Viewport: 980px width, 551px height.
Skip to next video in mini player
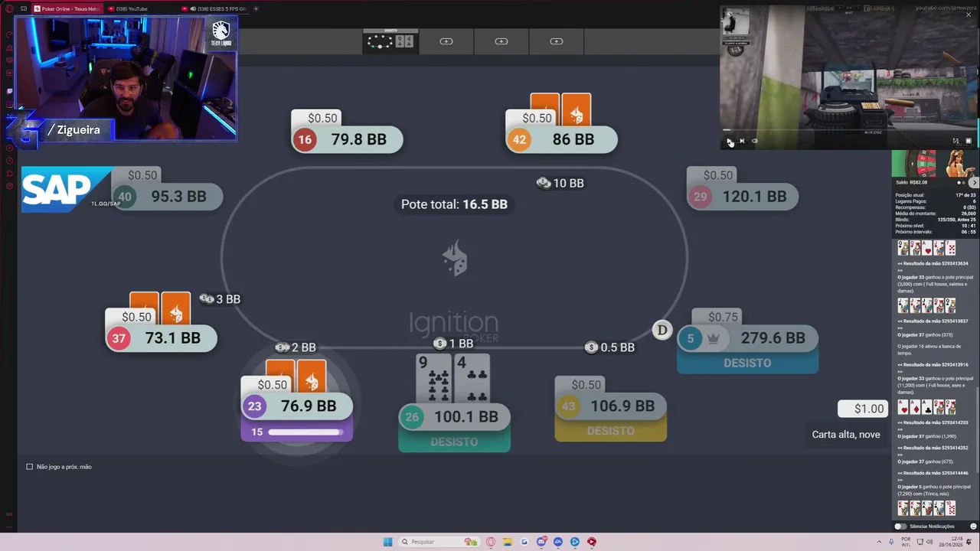(742, 141)
